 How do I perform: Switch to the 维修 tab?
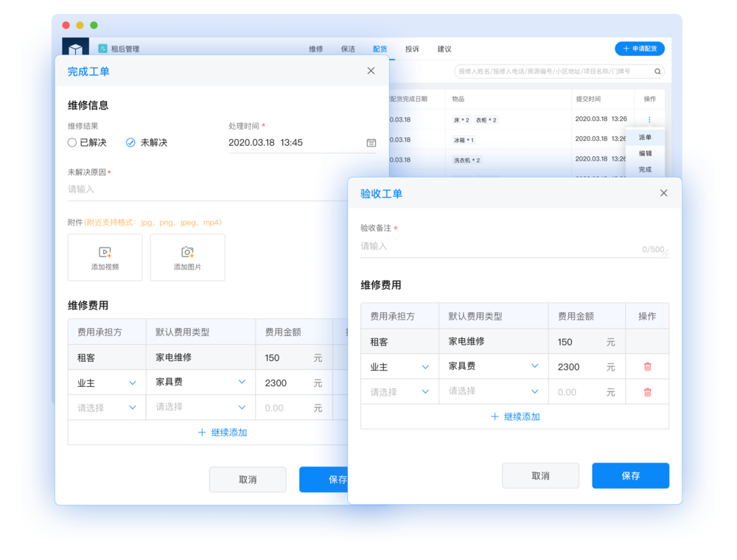pos(316,49)
